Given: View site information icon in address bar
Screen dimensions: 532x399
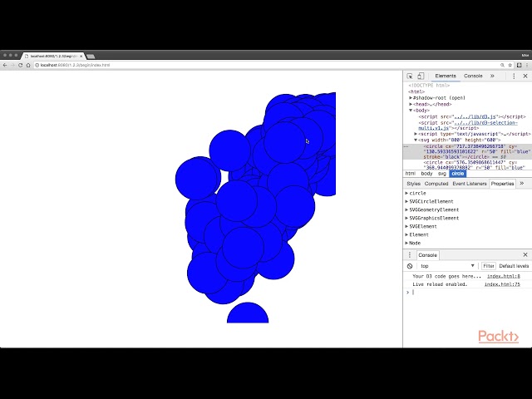Looking at the screenshot, I should (x=37, y=65).
